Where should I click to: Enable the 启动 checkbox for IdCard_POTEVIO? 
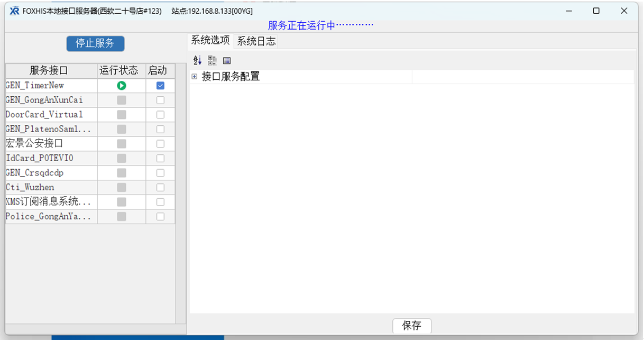click(160, 158)
